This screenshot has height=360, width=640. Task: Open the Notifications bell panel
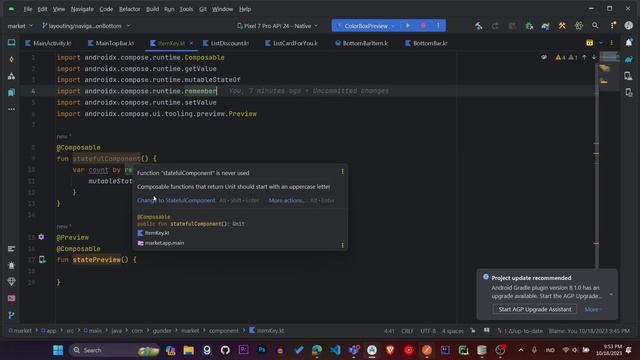(x=629, y=42)
